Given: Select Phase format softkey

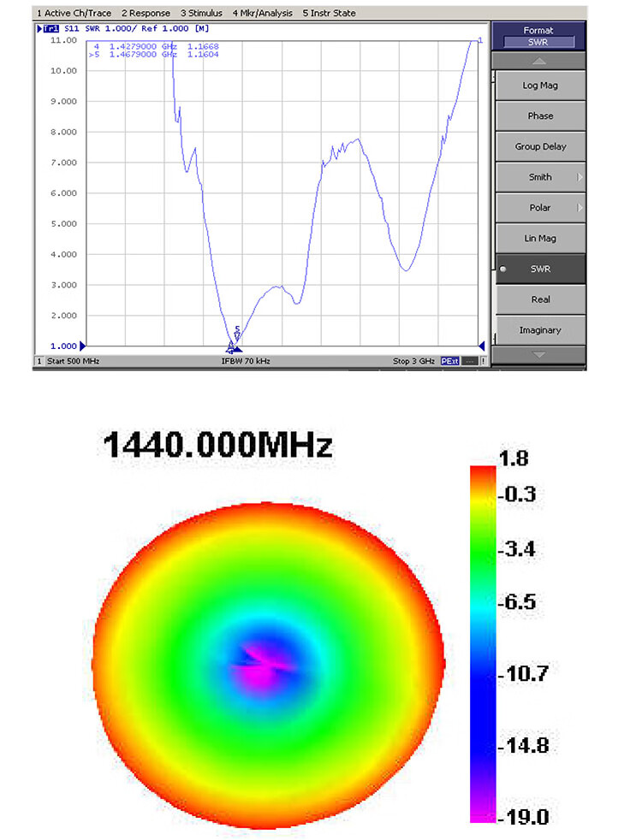Looking at the screenshot, I should click(539, 116).
